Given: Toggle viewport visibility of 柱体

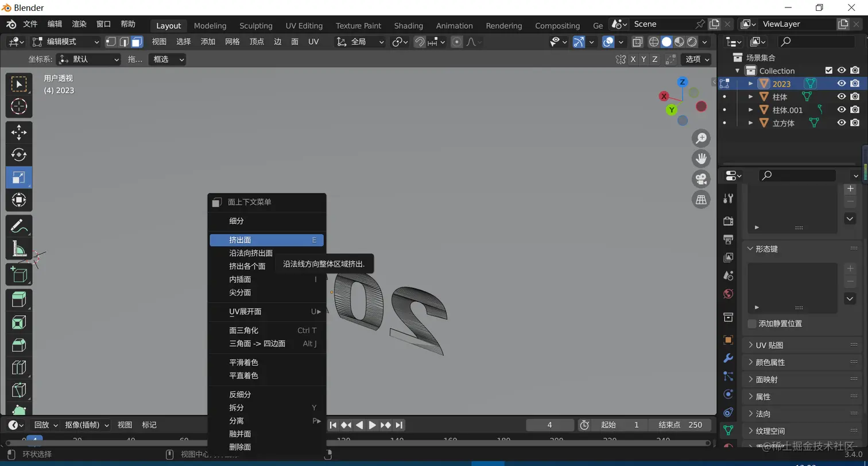Looking at the screenshot, I should (842, 97).
